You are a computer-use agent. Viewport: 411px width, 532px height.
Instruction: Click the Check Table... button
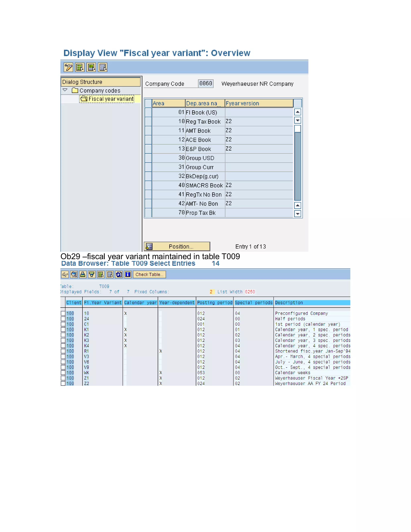tap(150, 274)
